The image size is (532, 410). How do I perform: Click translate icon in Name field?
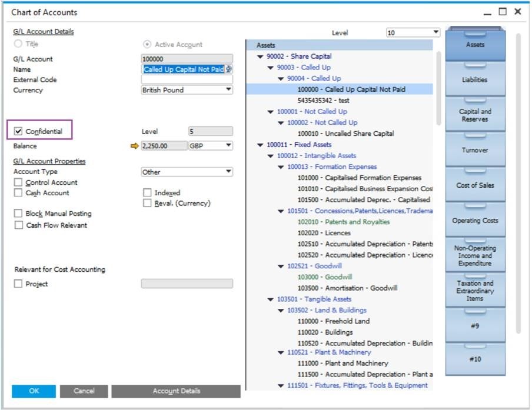(229, 69)
